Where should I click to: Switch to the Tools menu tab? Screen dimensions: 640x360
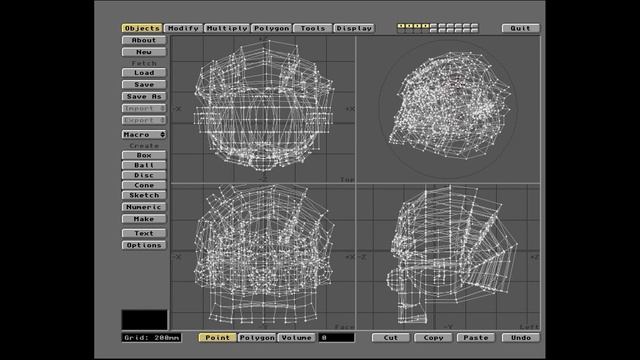[x=313, y=28]
